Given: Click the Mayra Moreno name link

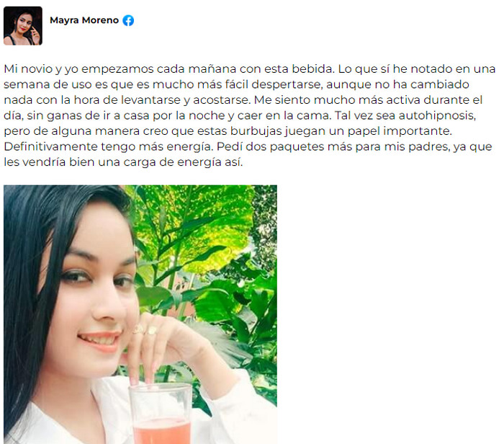Looking at the screenshot, I should click(x=84, y=20).
